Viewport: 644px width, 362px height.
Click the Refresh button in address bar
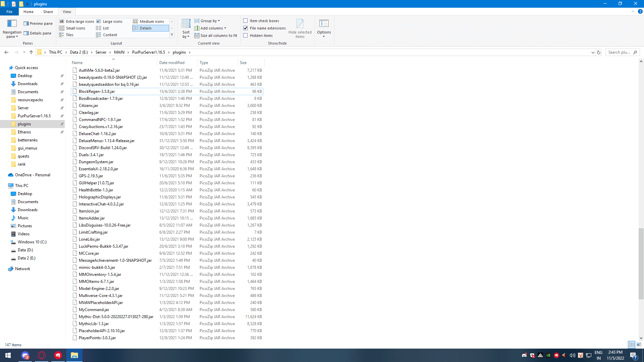coord(599,52)
